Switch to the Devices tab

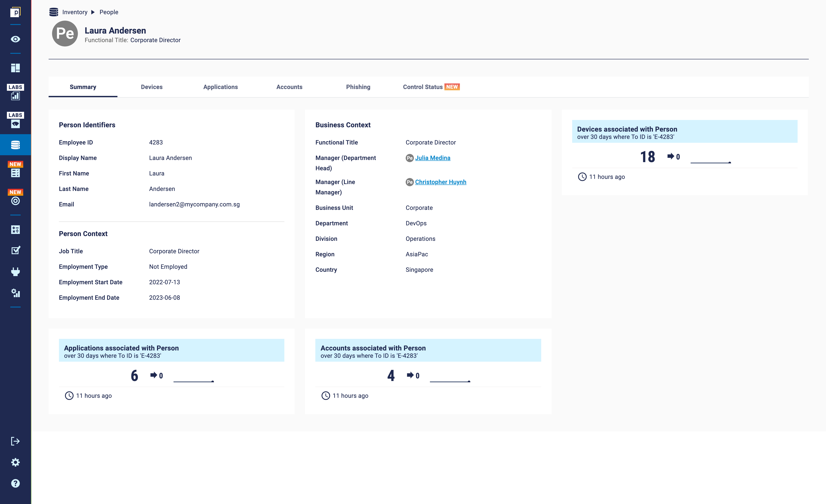click(151, 87)
